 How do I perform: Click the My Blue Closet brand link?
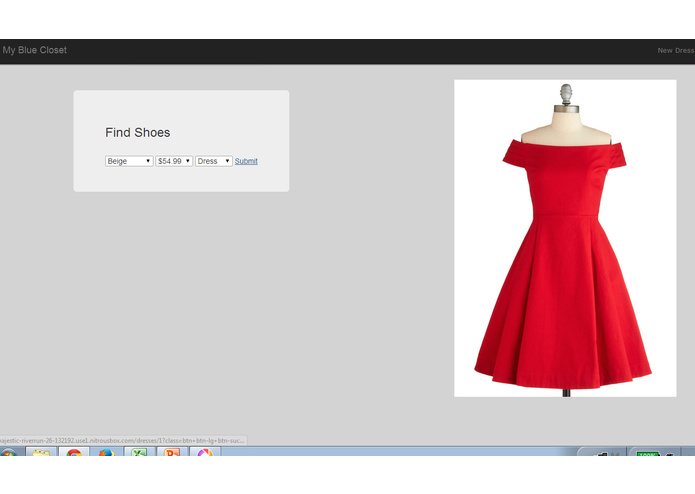[x=35, y=50]
